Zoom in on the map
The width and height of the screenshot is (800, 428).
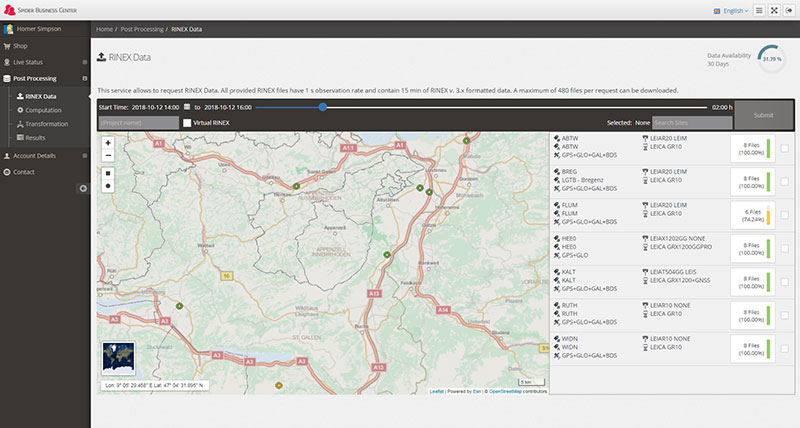pyautogui.click(x=108, y=143)
